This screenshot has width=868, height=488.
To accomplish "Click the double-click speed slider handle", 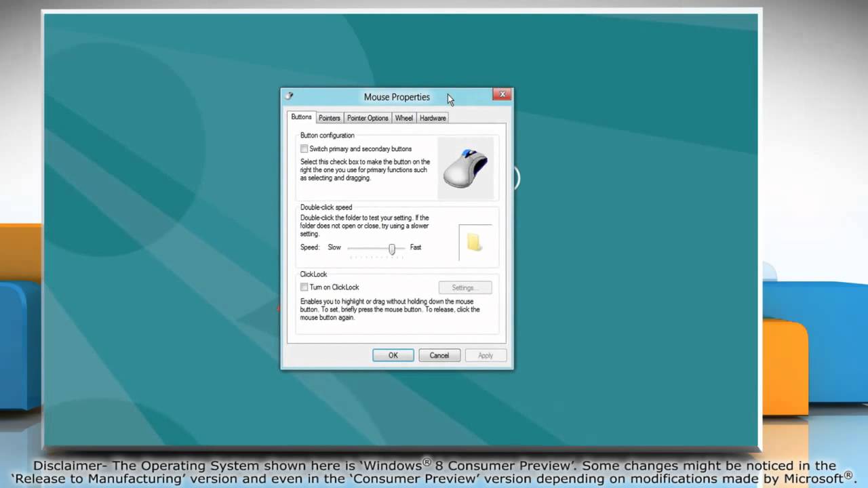I will pos(392,249).
